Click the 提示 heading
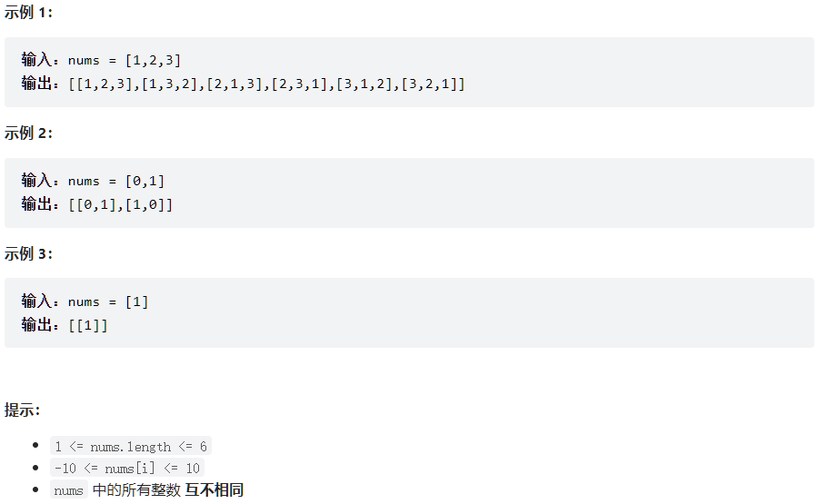 22,410
